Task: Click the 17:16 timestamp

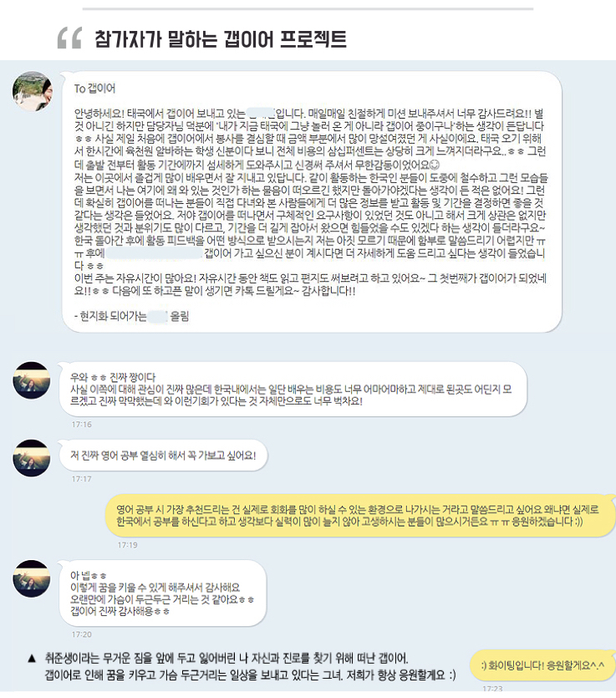Action: click(x=82, y=425)
